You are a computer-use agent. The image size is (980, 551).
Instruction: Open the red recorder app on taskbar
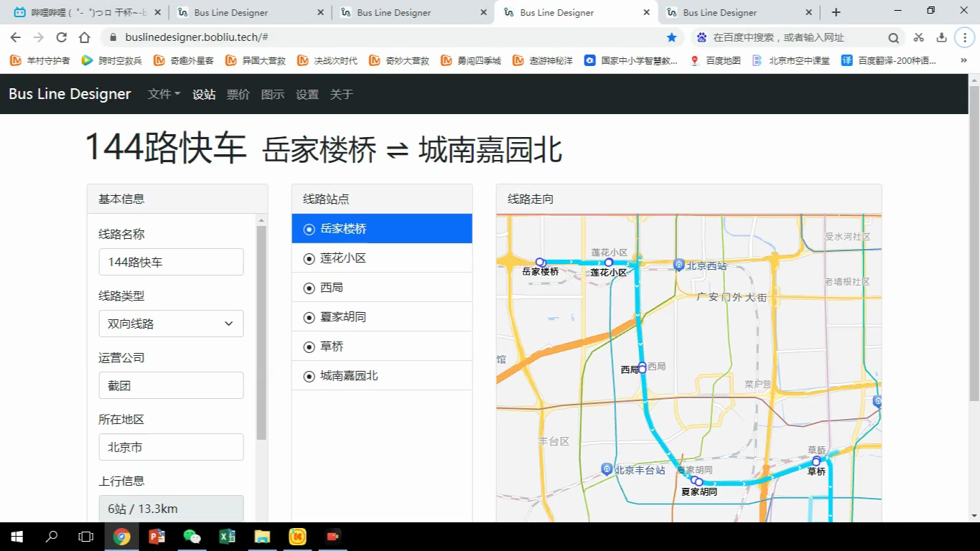click(x=332, y=536)
